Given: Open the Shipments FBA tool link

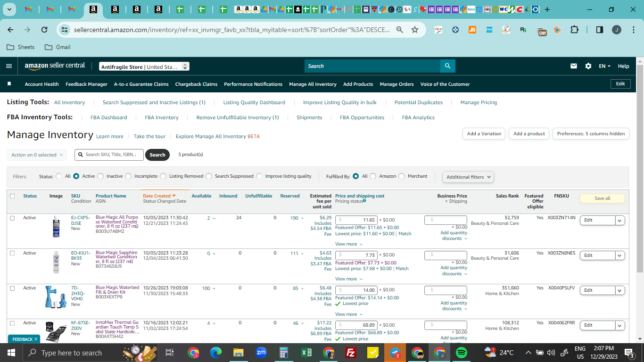Looking at the screenshot, I should point(309,117).
